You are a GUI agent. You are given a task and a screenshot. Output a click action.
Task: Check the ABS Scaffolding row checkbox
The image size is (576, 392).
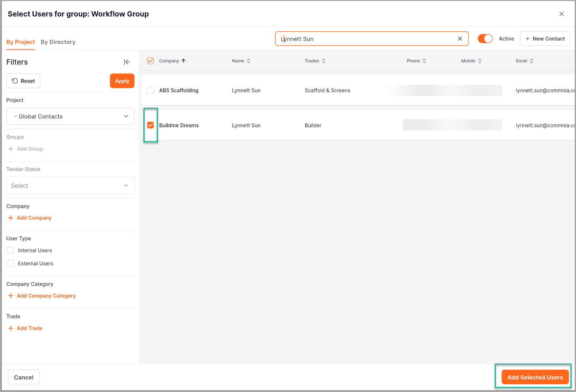(151, 90)
